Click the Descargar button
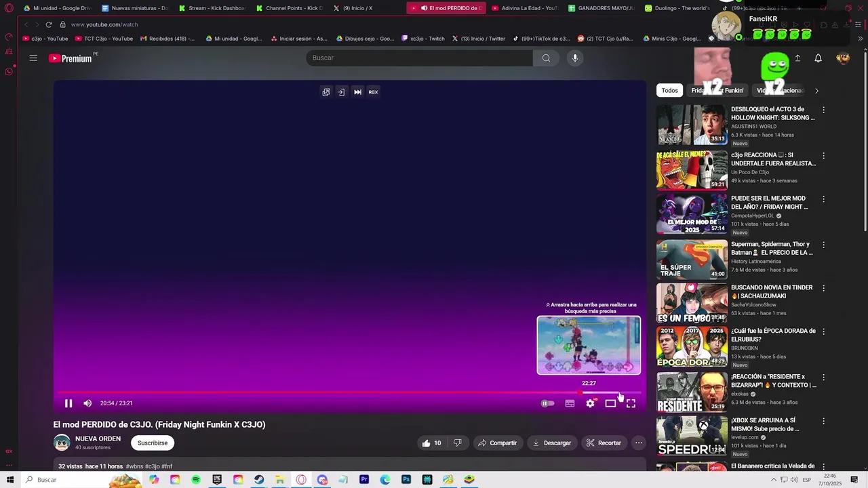Viewport: 868px width, 488px height. [x=551, y=443]
